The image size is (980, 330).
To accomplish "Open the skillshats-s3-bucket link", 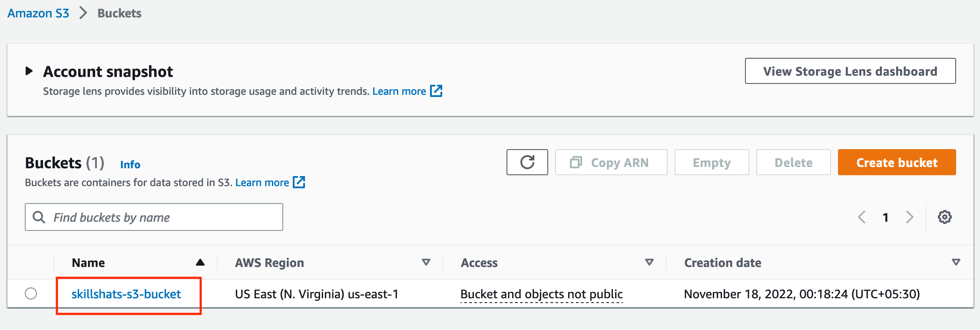I will coord(126,294).
